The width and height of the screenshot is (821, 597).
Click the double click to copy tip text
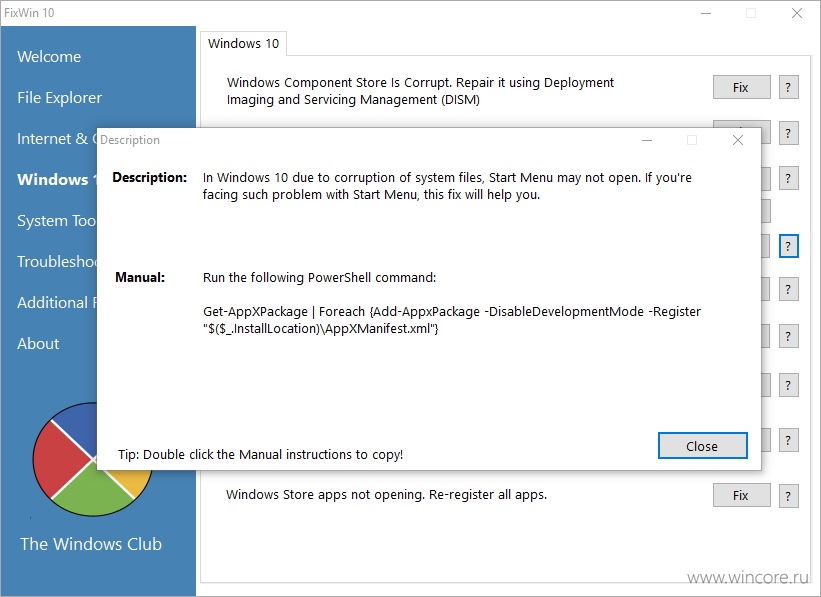260,454
